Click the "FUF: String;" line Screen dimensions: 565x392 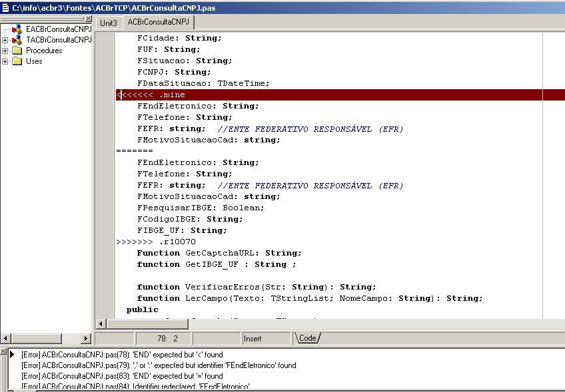click(x=169, y=49)
